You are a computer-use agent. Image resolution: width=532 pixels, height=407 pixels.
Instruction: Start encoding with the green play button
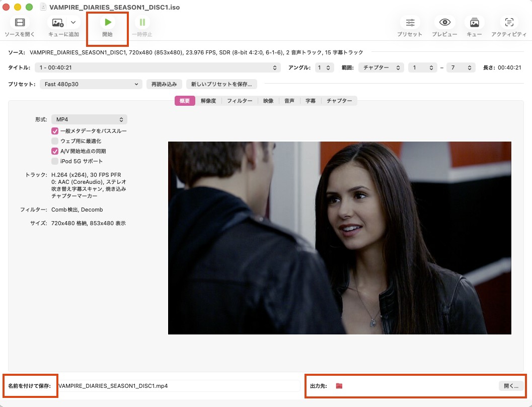coord(108,22)
